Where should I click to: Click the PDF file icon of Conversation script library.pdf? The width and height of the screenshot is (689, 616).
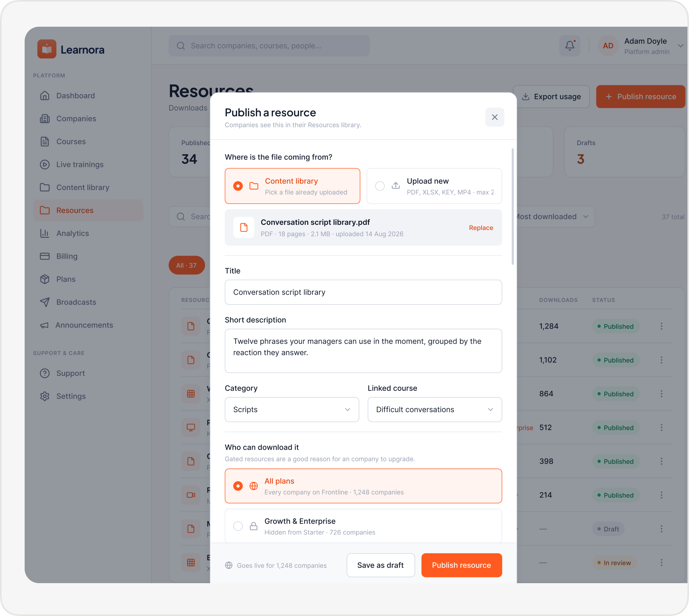pyautogui.click(x=244, y=227)
